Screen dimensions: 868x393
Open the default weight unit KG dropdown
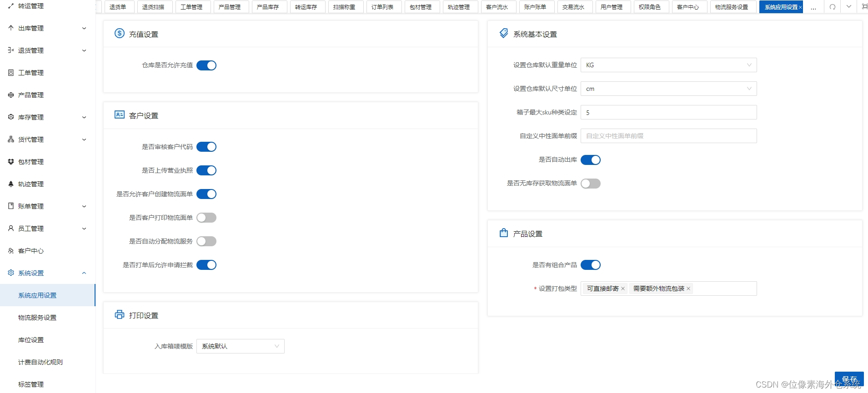tap(669, 65)
